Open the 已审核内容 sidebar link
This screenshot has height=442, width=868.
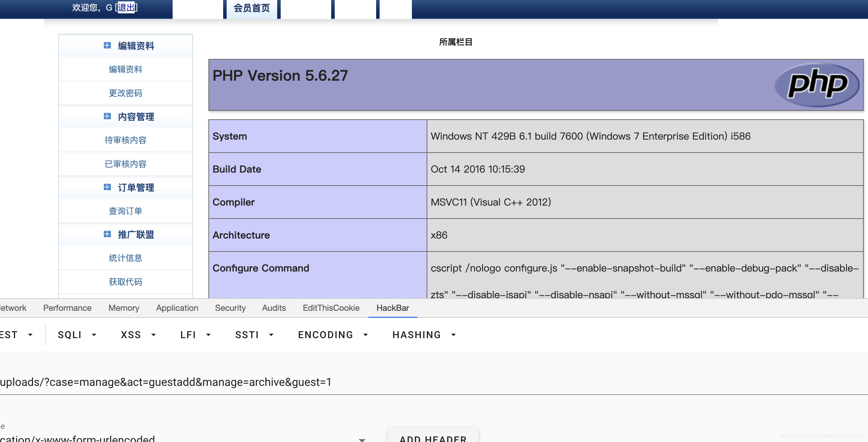click(x=126, y=164)
